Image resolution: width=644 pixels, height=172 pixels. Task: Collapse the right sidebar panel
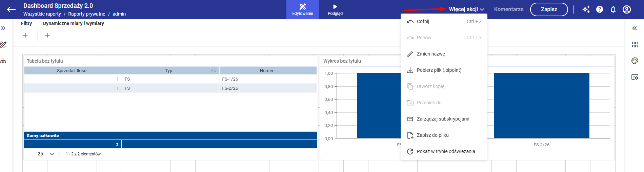pos(635,28)
